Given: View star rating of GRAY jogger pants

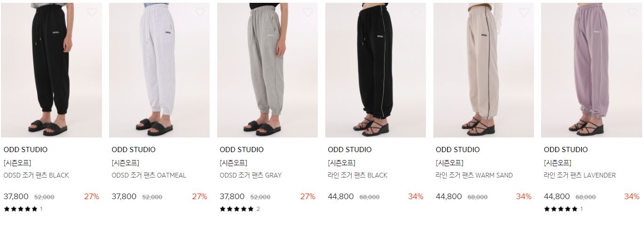Looking at the screenshot, I should (x=240, y=209).
